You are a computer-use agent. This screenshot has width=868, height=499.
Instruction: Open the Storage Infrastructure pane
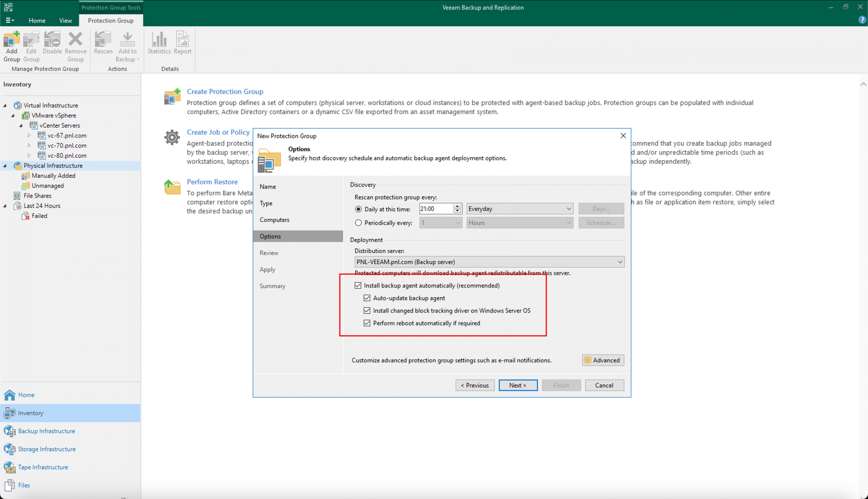coord(70,449)
